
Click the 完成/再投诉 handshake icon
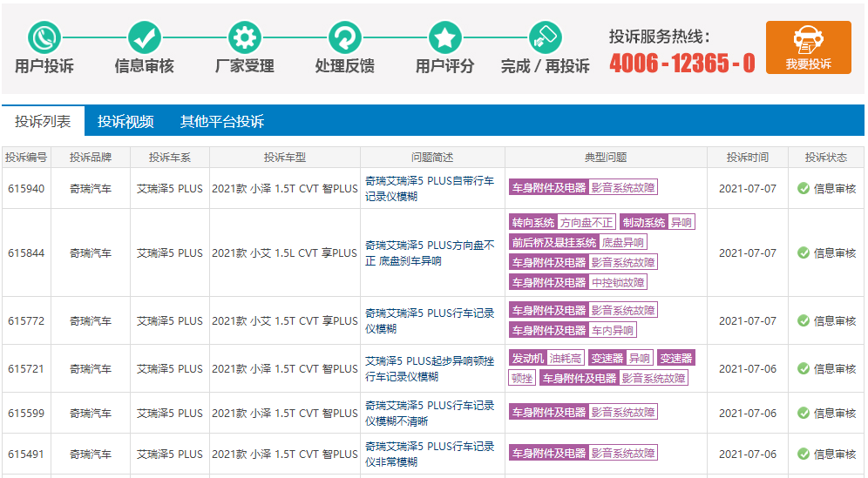coord(546,37)
